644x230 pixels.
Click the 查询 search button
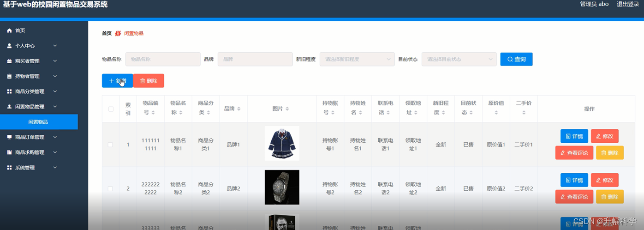click(516, 59)
